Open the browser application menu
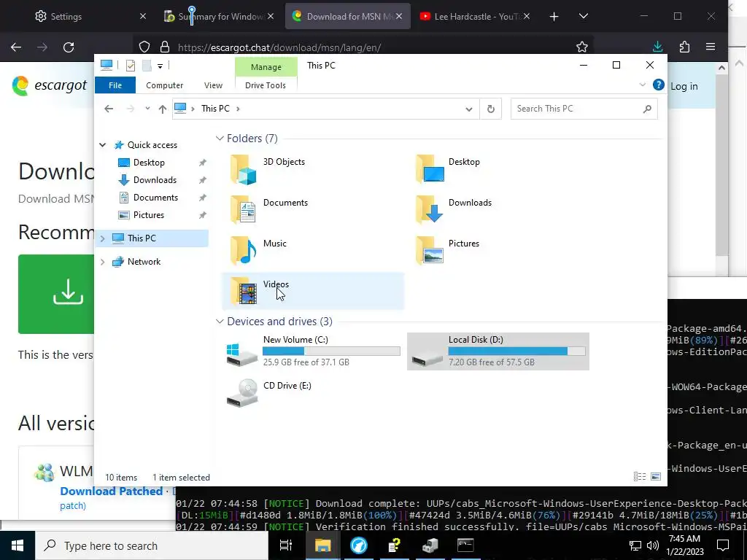 pyautogui.click(x=711, y=47)
